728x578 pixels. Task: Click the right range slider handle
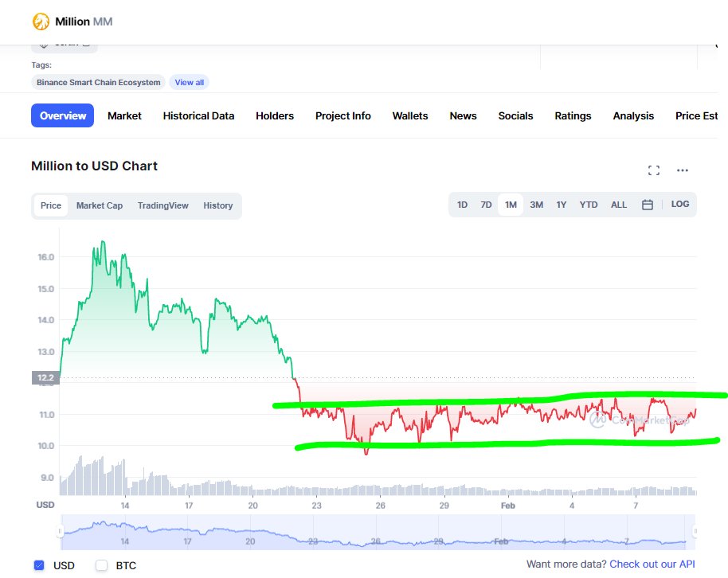(695, 531)
